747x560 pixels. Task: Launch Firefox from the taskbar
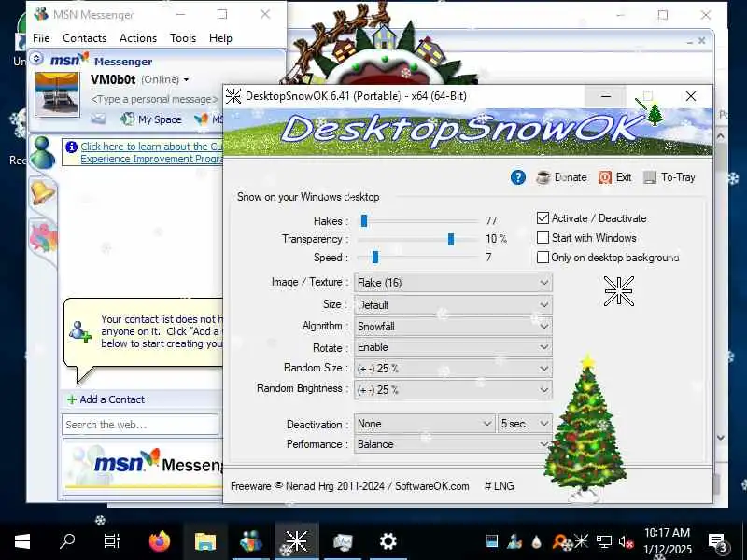coord(159,541)
